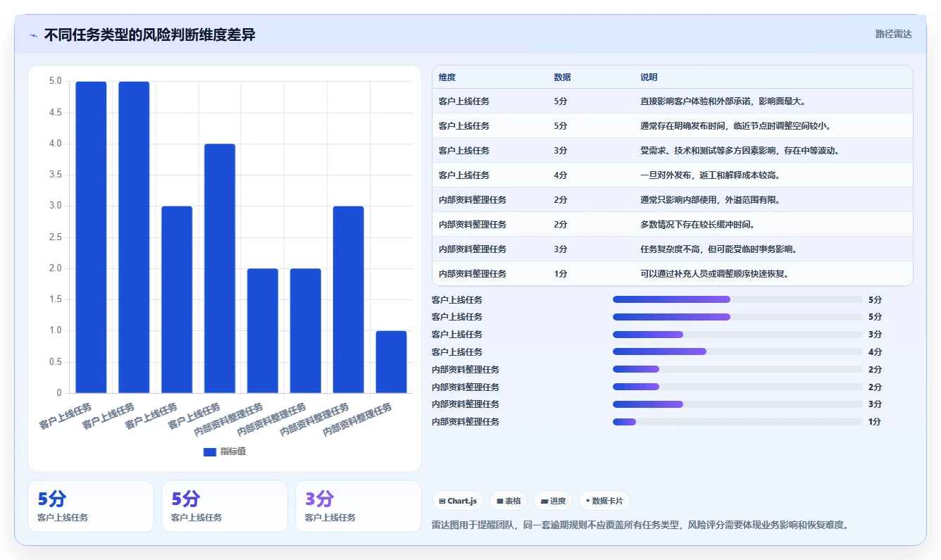Click the 数据 column header

(x=563, y=77)
